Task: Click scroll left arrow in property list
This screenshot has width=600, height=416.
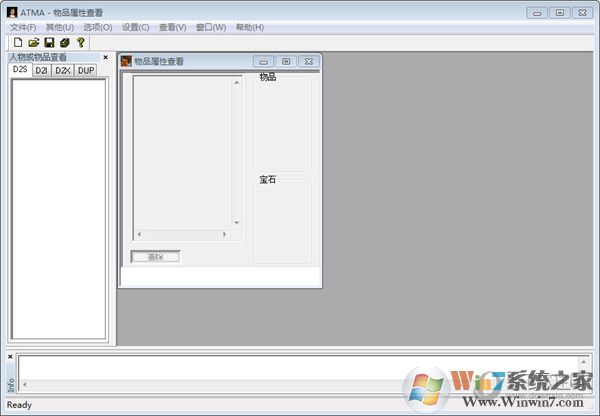Action: click(x=139, y=234)
